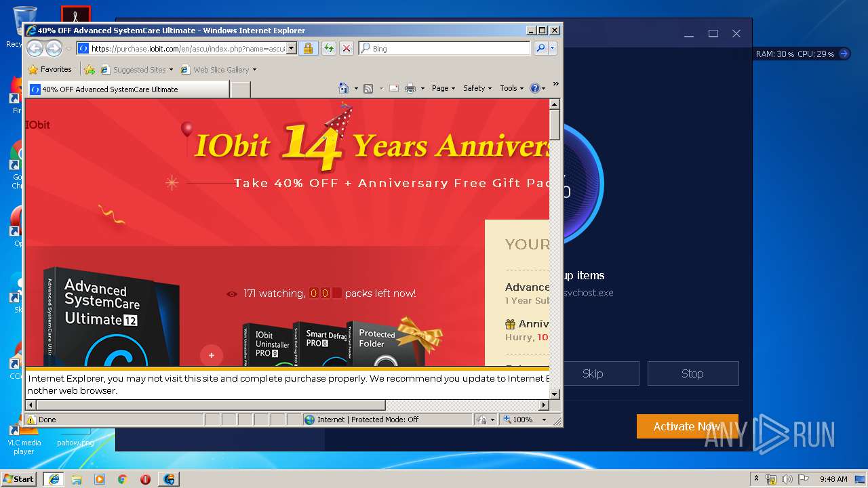Click the pink plus circle between products
Viewport: 868px width, 488px height.
(x=211, y=355)
